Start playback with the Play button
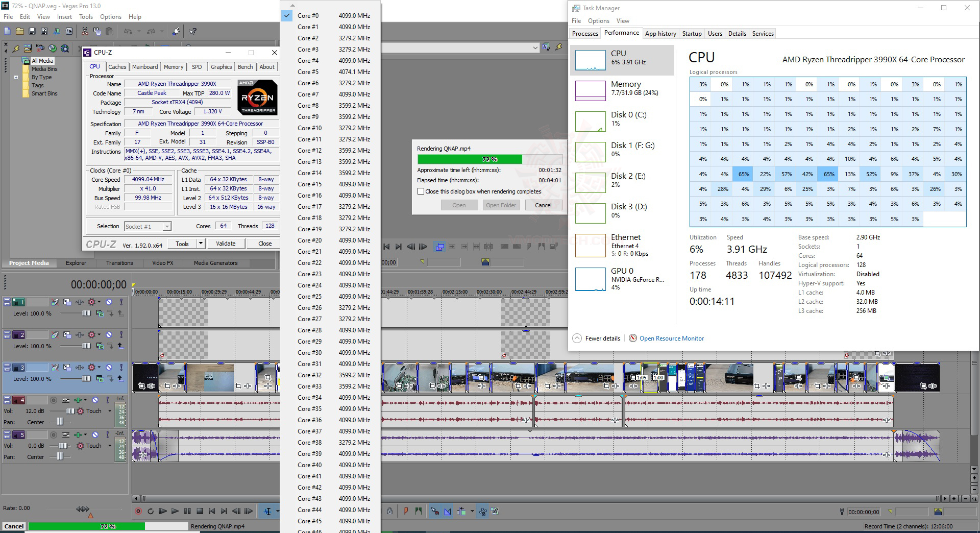Viewport: 980px width, 533px height. tap(175, 511)
